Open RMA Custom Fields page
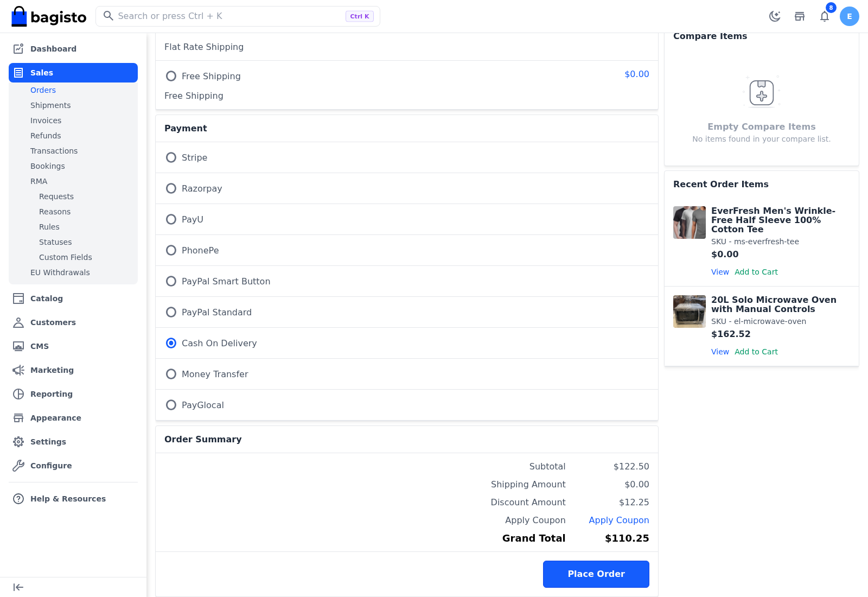 click(x=66, y=257)
